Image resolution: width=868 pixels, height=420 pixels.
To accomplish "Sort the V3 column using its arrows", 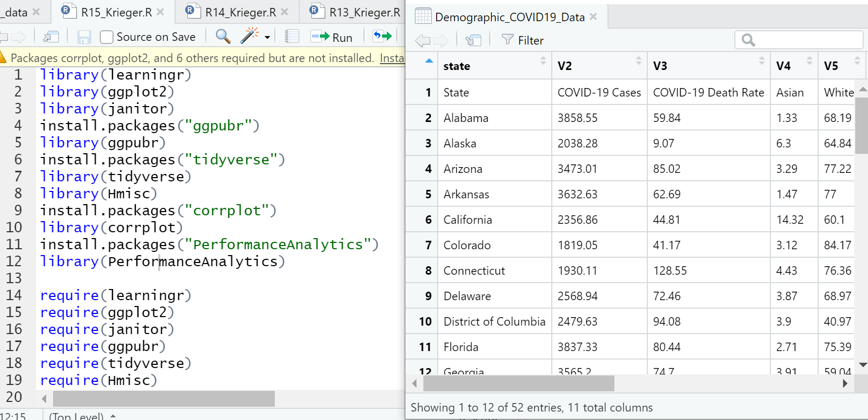I will (x=761, y=61).
